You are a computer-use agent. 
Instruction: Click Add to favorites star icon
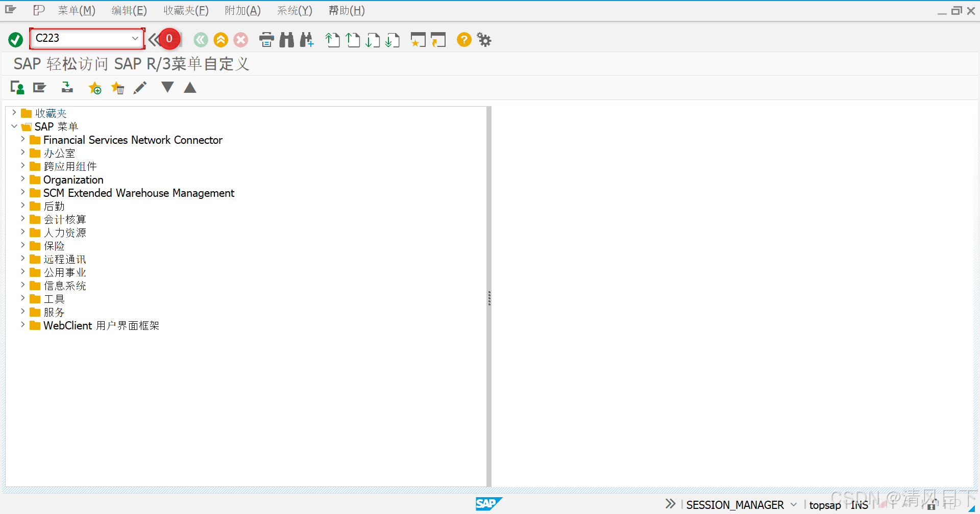point(95,88)
